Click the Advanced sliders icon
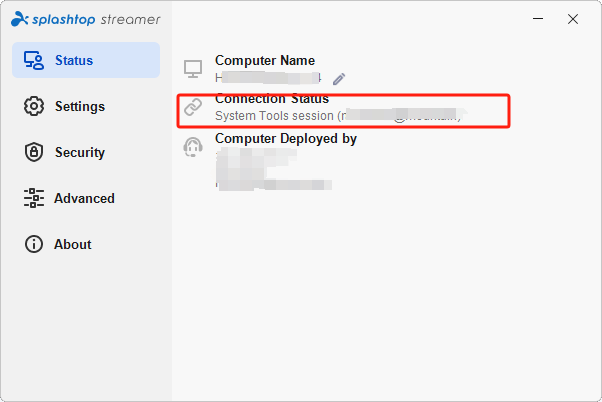 (x=34, y=198)
